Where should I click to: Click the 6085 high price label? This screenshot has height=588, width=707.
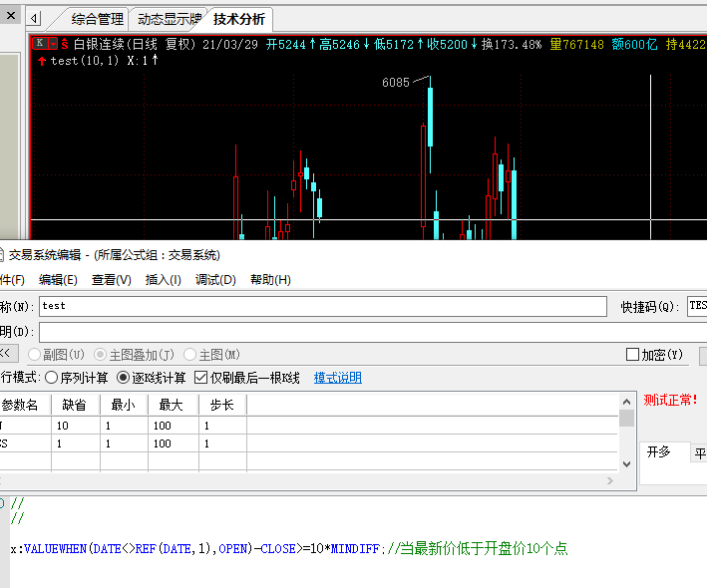tap(396, 83)
